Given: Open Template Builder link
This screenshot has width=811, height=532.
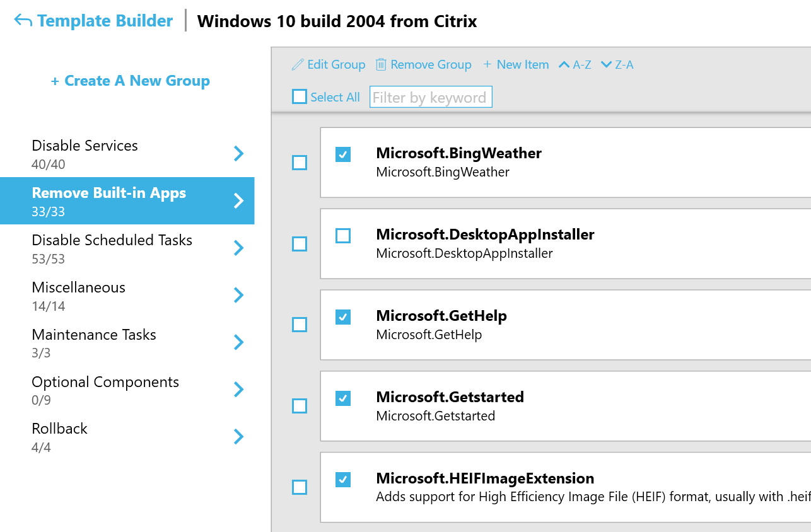Looking at the screenshot, I should pyautogui.click(x=105, y=21).
